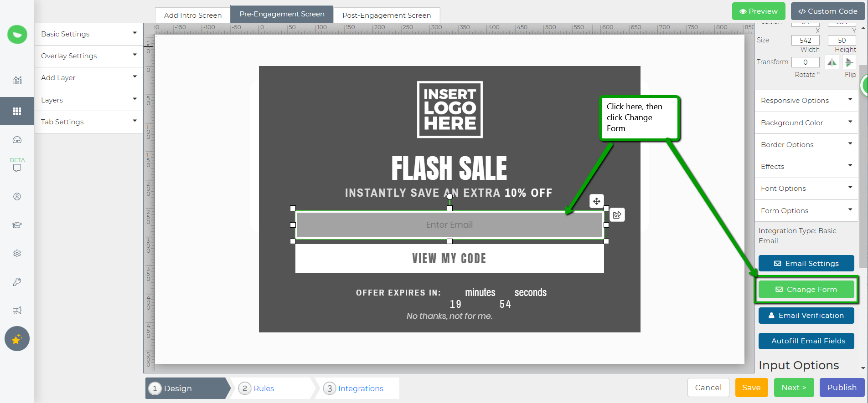Image resolution: width=868 pixels, height=403 pixels.
Task: Switch to the Post-Engagement Screen tab
Action: (x=386, y=15)
